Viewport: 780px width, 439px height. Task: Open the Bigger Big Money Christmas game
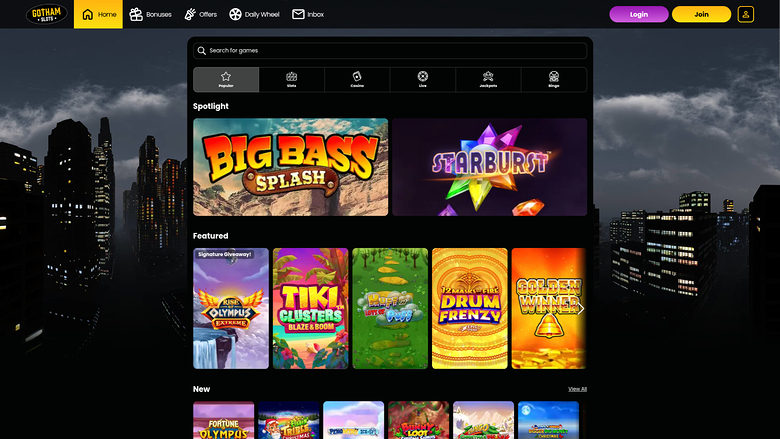(548, 420)
